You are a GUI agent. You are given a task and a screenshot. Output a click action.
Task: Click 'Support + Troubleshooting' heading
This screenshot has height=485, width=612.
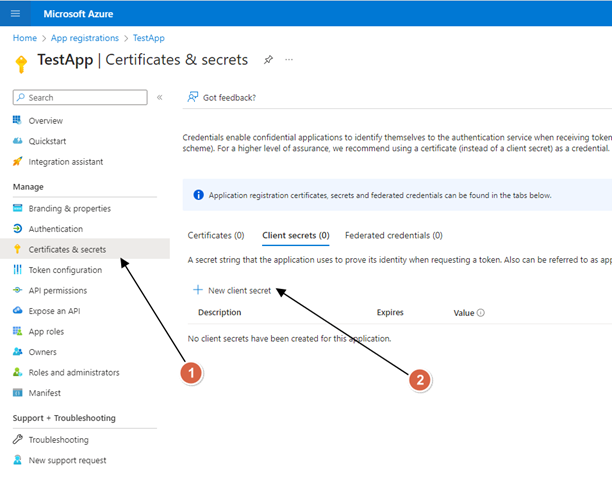[64, 418]
